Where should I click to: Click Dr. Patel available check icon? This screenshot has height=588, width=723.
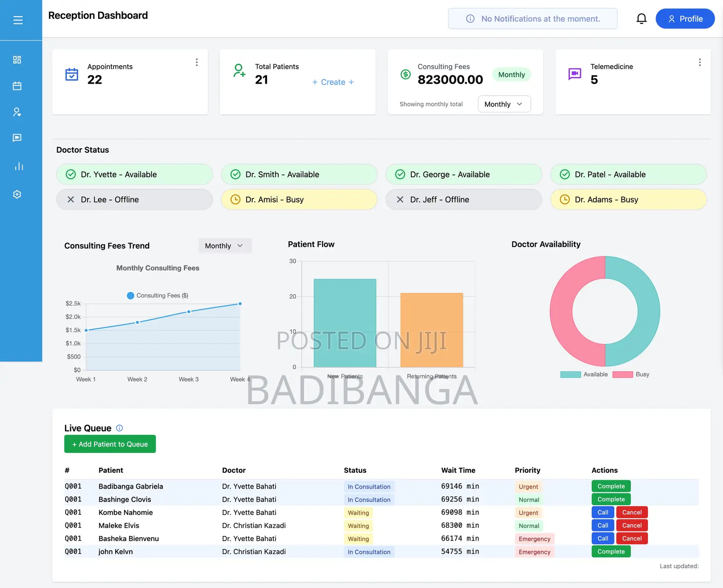point(565,174)
